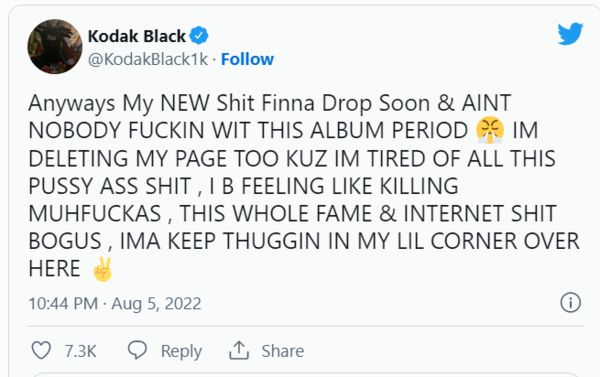Like the tweet with heart icon
600x377 pixels.
[41, 350]
